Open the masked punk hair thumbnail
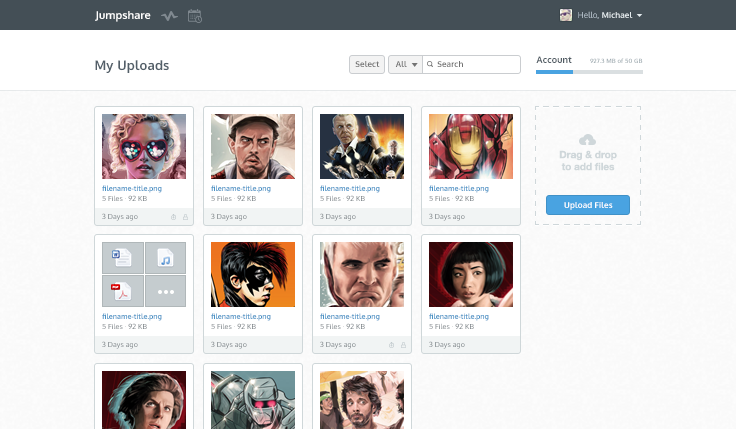Viewport: 736px width, 429px height. pyautogui.click(x=253, y=275)
